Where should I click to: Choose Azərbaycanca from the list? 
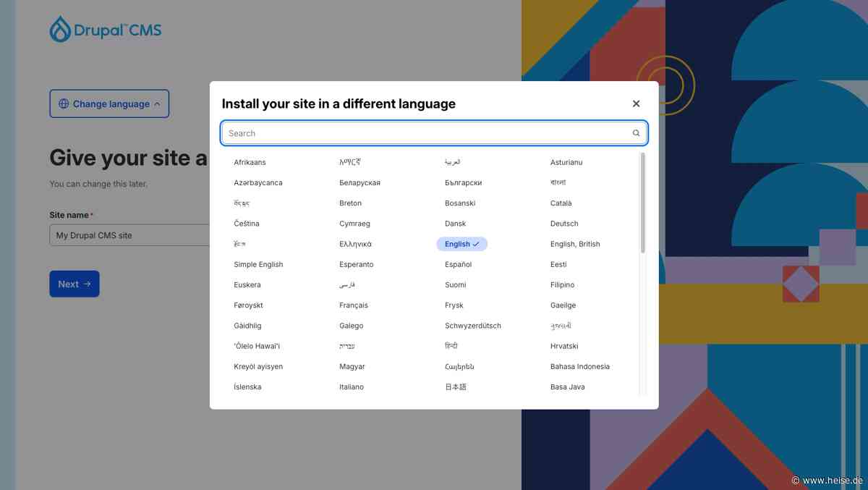(x=258, y=182)
